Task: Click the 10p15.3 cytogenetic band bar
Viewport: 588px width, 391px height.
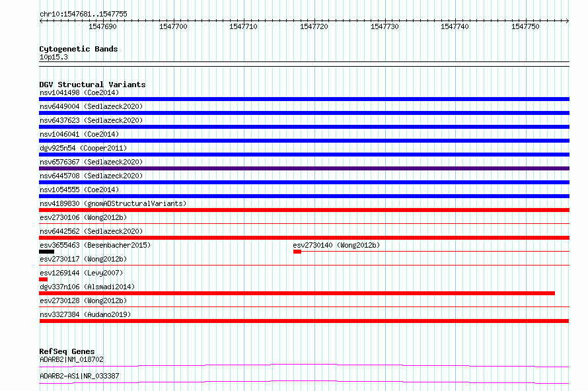Action: tap(304, 64)
